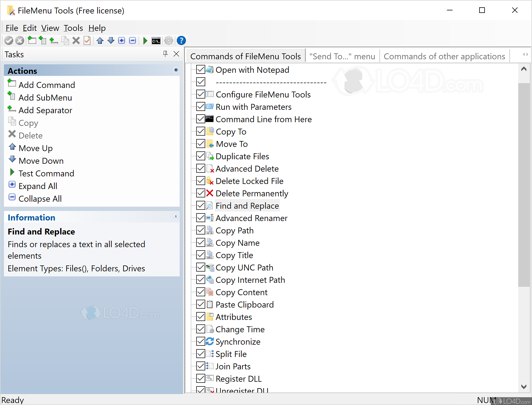
Task: Click the Add Command toolbar icon
Action: (x=32, y=40)
